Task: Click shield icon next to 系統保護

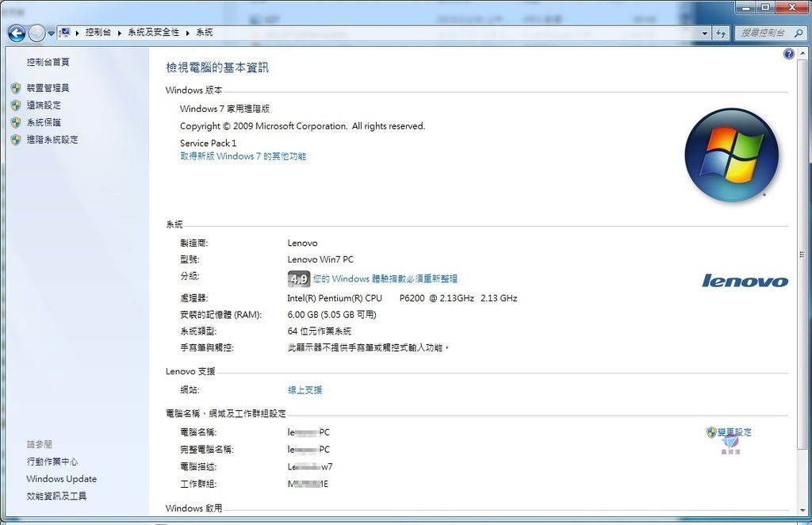Action: click(x=16, y=122)
